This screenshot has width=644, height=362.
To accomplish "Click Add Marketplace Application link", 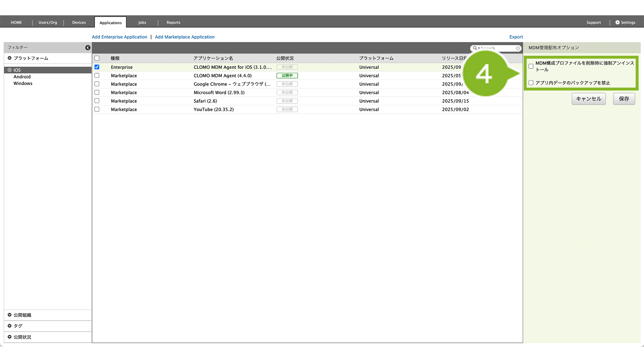I will pos(185,37).
